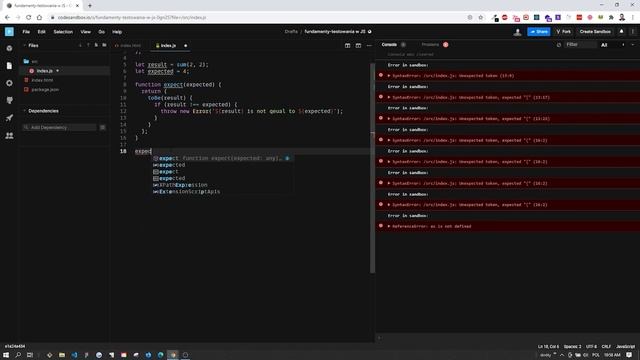Toggle preview window layout icon

pyautogui.click(x=358, y=46)
